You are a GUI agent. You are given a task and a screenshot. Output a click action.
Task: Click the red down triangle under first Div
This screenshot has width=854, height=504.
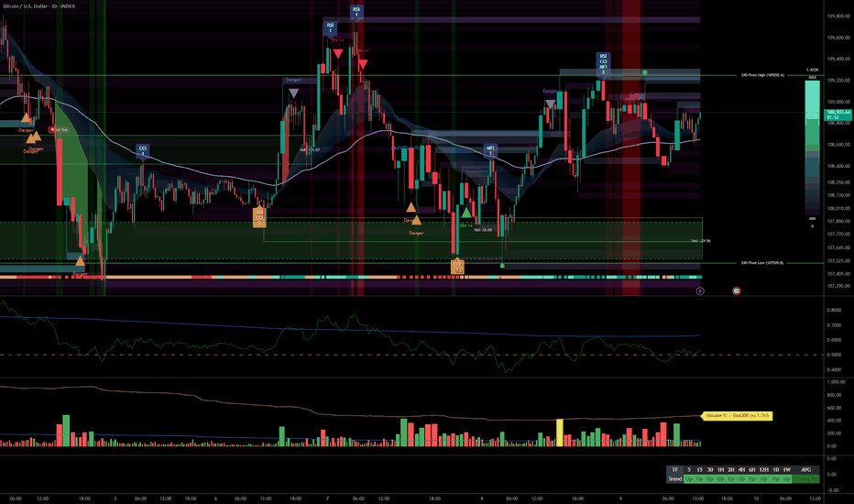[338, 53]
